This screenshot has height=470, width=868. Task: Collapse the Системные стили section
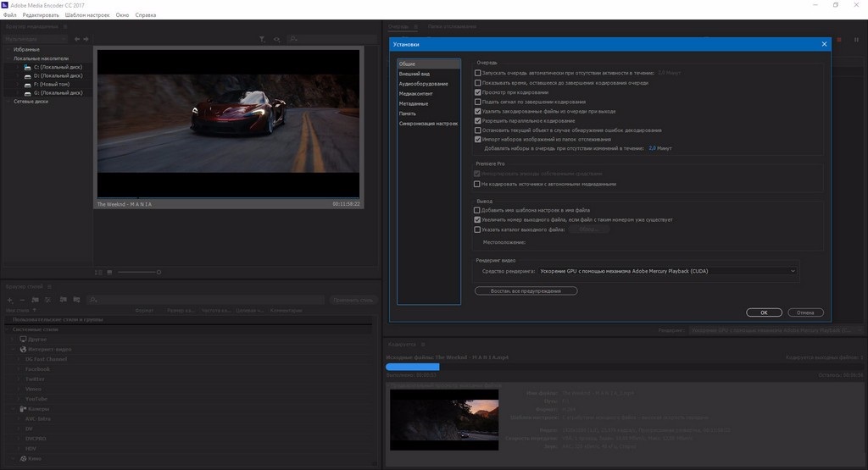coord(8,329)
